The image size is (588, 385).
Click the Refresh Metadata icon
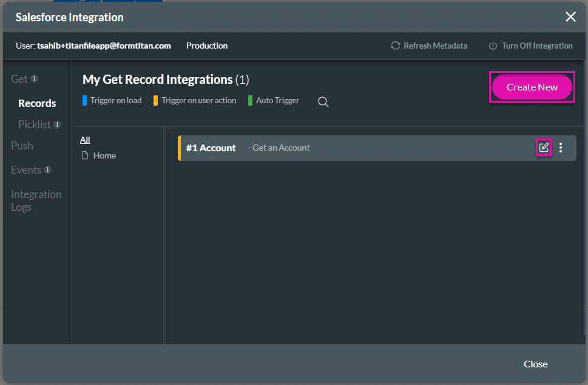tap(395, 46)
